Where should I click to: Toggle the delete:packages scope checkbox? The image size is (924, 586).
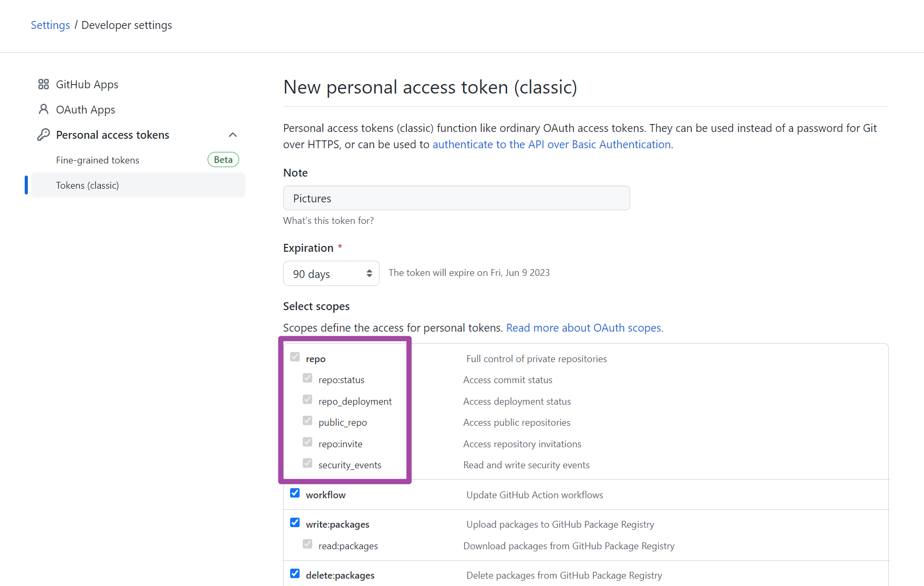(x=295, y=573)
